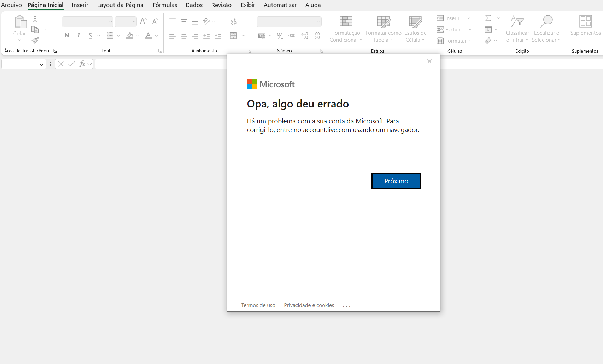Click the Borders icon in Fonte group

110,35
